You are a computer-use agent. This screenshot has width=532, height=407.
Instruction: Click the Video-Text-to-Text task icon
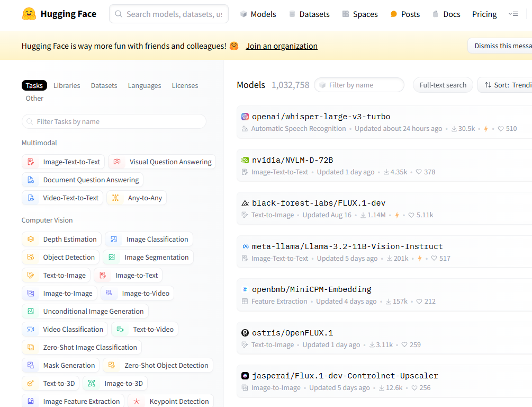pos(31,198)
